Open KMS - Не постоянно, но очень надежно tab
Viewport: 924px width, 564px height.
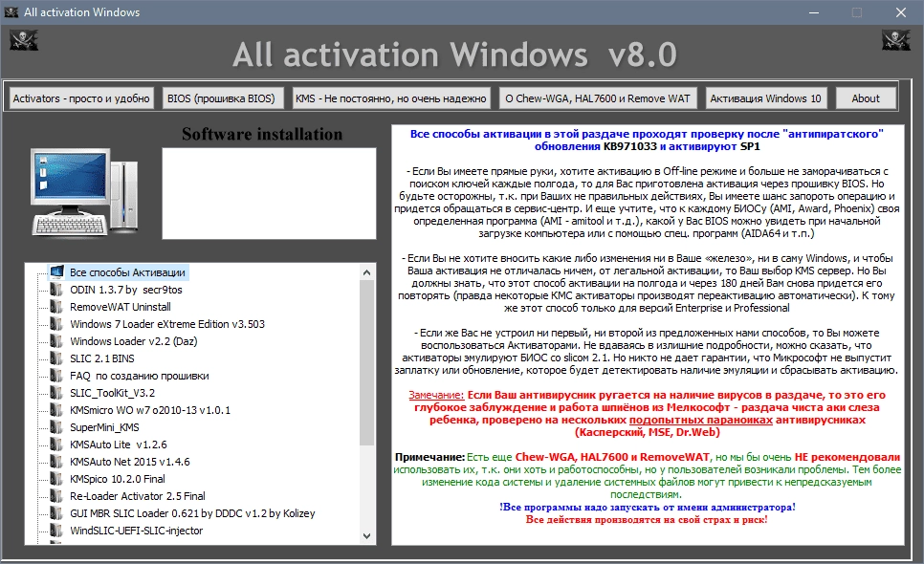pyautogui.click(x=390, y=98)
